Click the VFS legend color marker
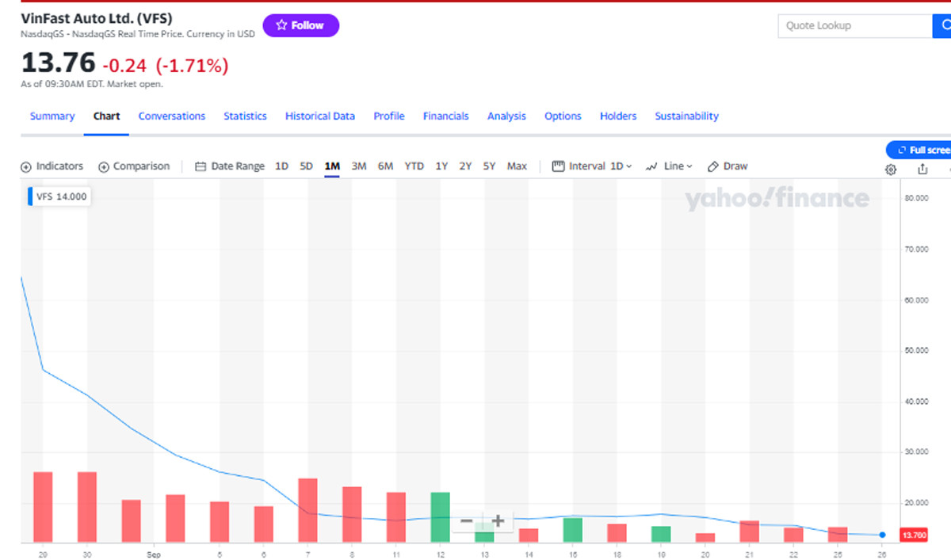The image size is (951, 560). (31, 197)
